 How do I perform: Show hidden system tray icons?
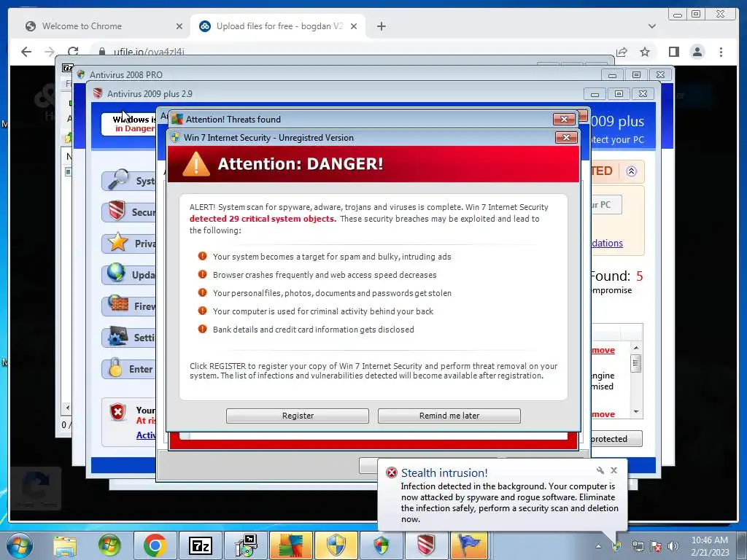point(598,546)
